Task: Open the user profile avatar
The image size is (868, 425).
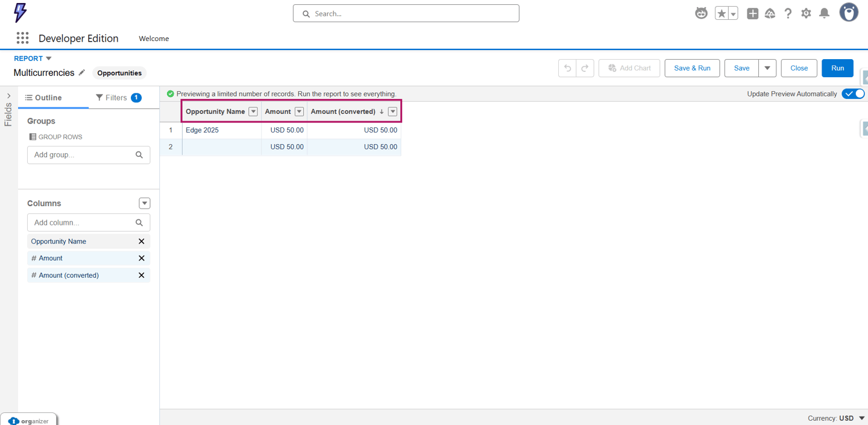Action: pyautogui.click(x=849, y=13)
